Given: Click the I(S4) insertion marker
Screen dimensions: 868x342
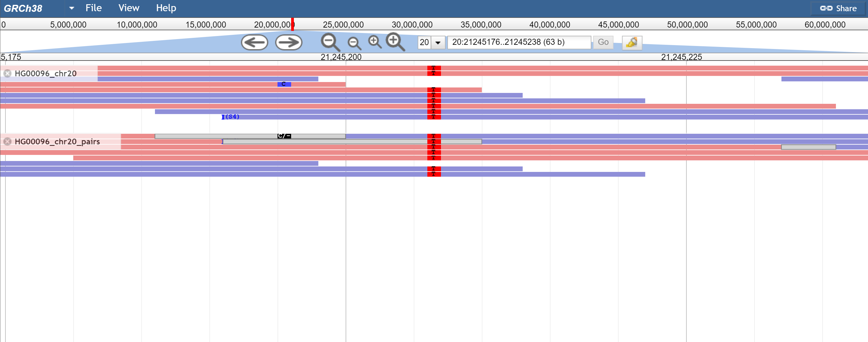Looking at the screenshot, I should click(x=231, y=117).
